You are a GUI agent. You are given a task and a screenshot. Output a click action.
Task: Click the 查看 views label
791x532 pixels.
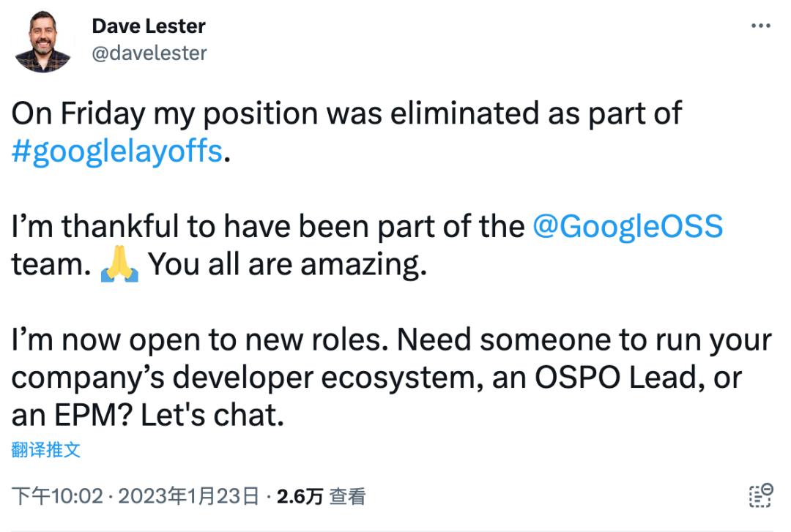click(347, 498)
